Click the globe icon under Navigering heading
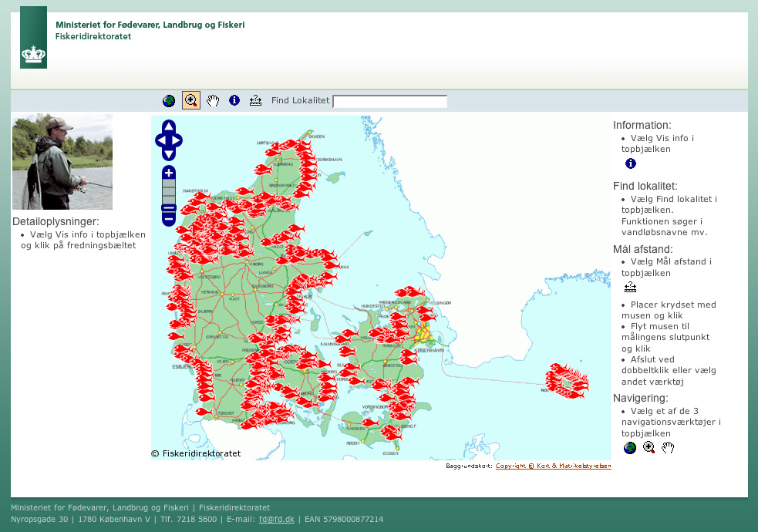The height and width of the screenshot is (532, 758). coord(630,448)
